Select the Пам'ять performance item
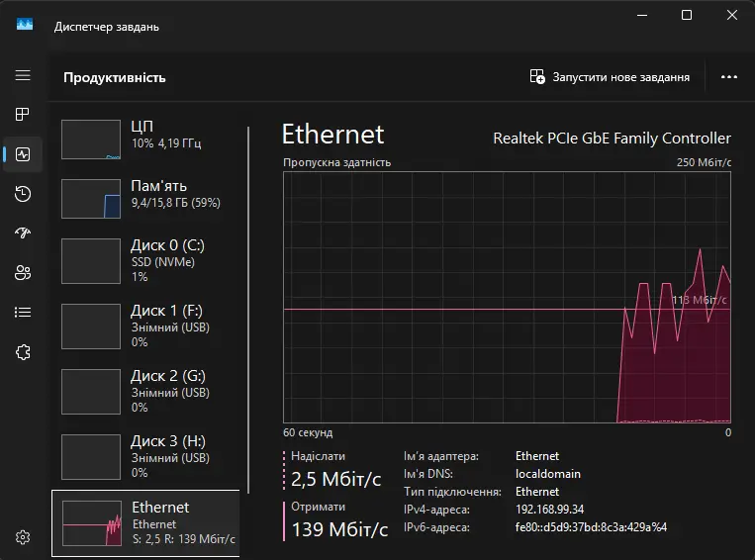 click(145, 199)
